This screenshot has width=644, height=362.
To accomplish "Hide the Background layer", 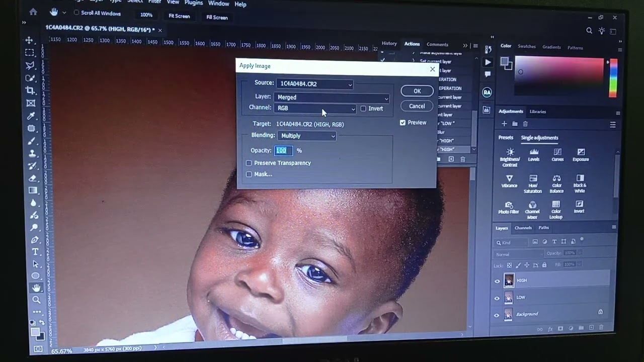I will pos(497,315).
